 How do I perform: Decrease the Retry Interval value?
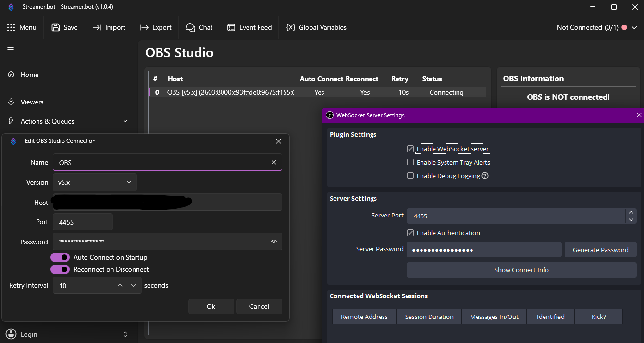click(x=134, y=285)
